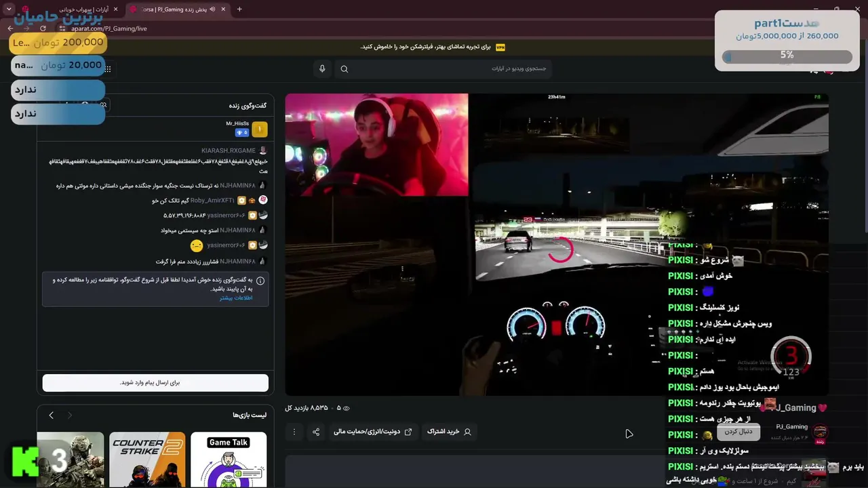Click the 20,000 toman donor entry
The width and height of the screenshot is (868, 488).
click(x=58, y=66)
